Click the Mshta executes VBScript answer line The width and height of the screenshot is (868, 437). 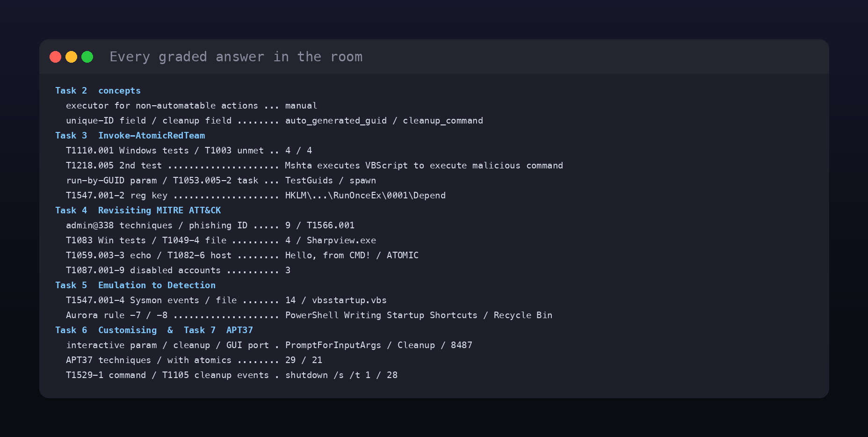(x=424, y=165)
